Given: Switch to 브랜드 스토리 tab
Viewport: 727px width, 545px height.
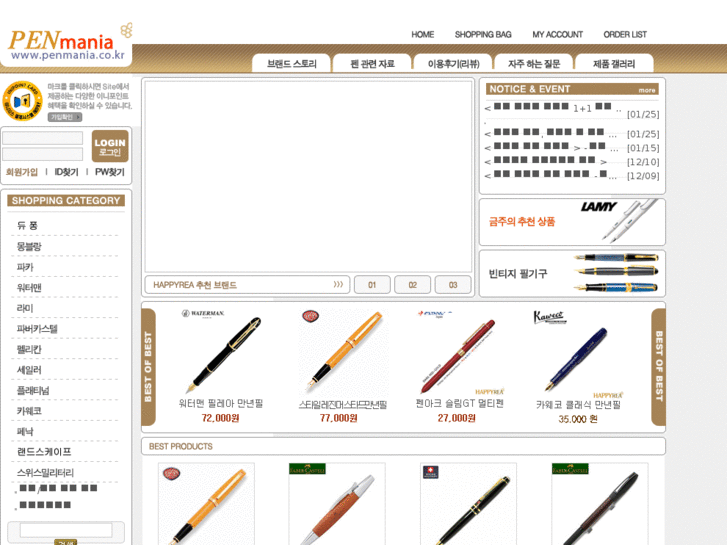Looking at the screenshot, I should tap(292, 64).
